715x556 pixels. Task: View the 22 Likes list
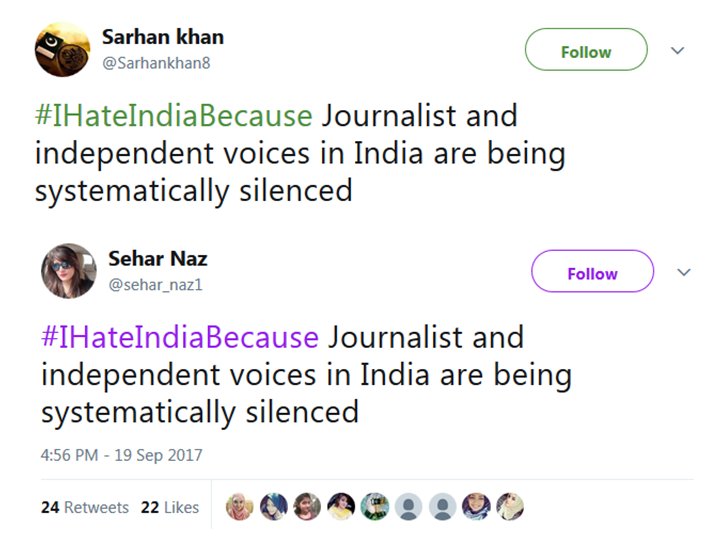[x=170, y=507]
